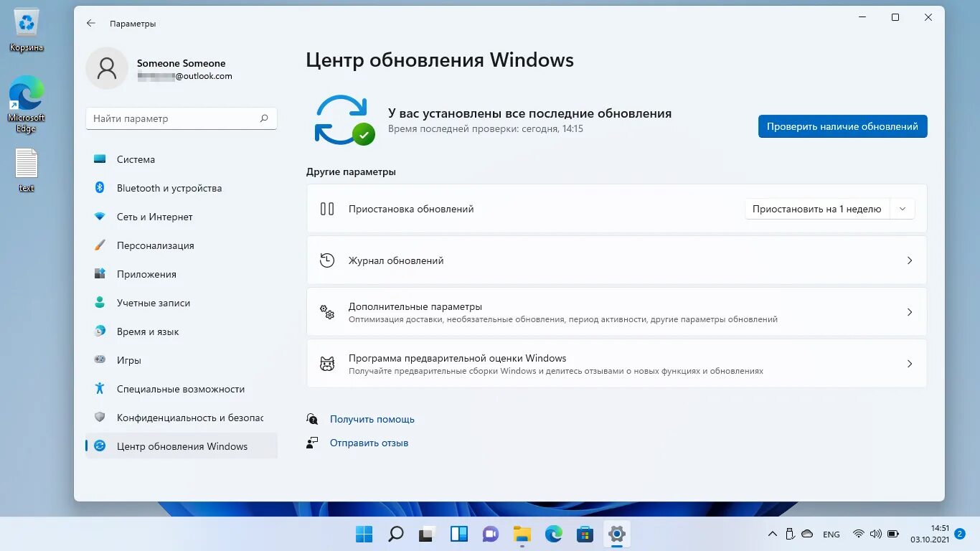Open the Корзина desktop icon
This screenshot has width=980, height=551.
[x=27, y=30]
